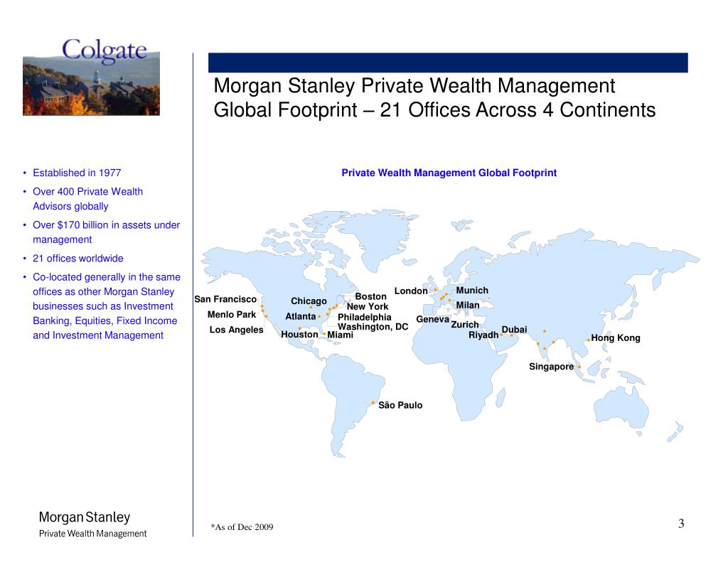This screenshot has width=728, height=562.
Task: Select the 'Global Footprint – 21 Offices Across 4 Continents' line
Action: tap(434, 110)
